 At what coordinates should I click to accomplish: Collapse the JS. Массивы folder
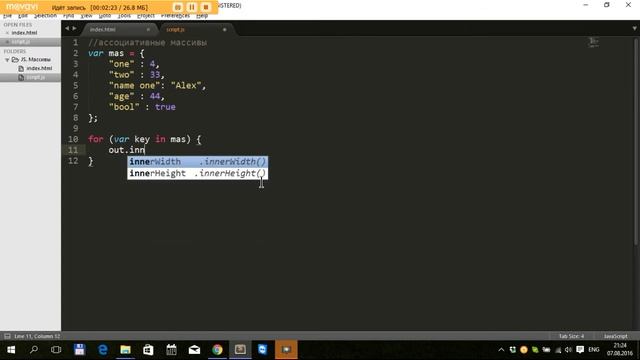[x=7, y=60]
